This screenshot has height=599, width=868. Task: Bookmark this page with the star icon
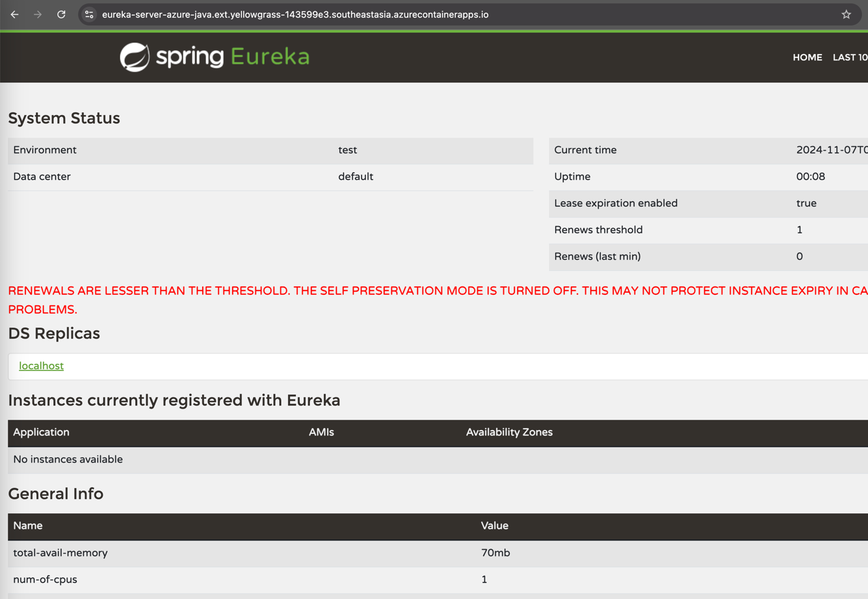click(846, 14)
